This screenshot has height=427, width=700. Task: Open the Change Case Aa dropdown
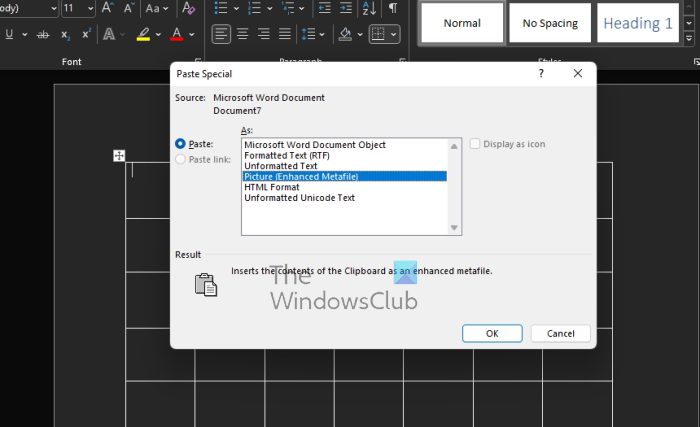click(157, 8)
